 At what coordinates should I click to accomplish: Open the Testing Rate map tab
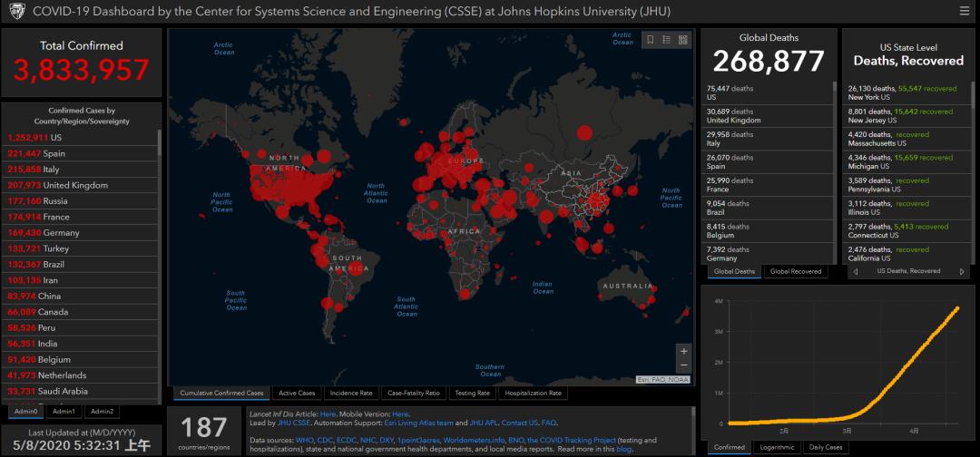[x=472, y=394]
